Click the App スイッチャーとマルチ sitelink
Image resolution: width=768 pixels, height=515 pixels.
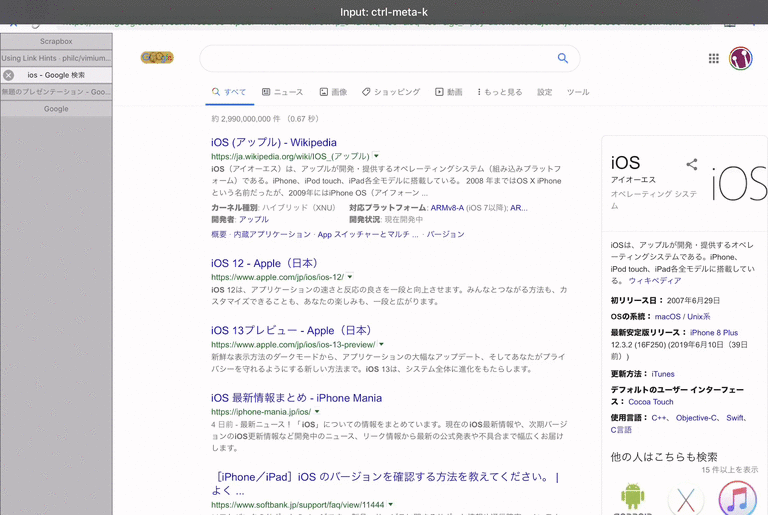tap(368, 234)
